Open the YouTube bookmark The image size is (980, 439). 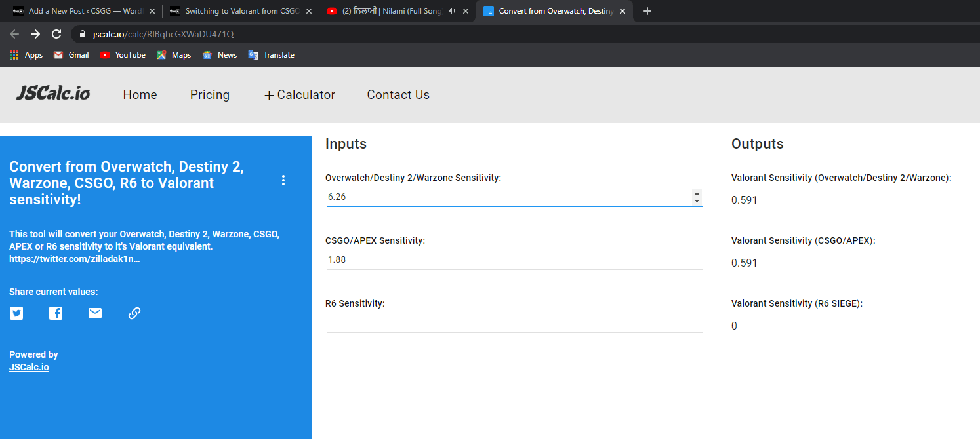pos(123,55)
